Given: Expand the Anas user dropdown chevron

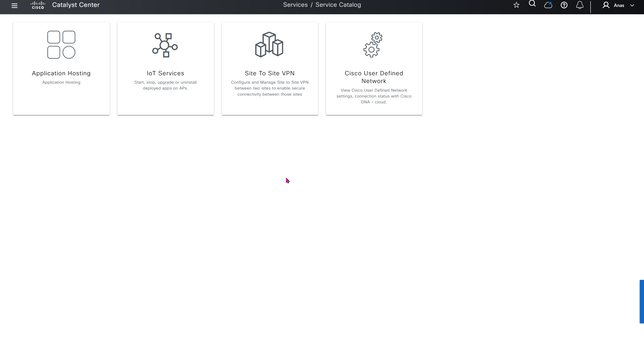Looking at the screenshot, I should pos(632,5).
